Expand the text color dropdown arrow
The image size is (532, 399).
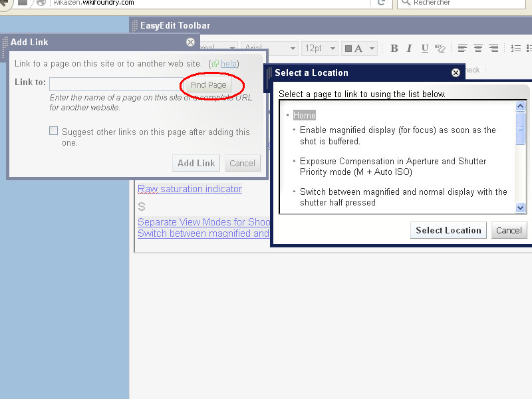coord(372,49)
